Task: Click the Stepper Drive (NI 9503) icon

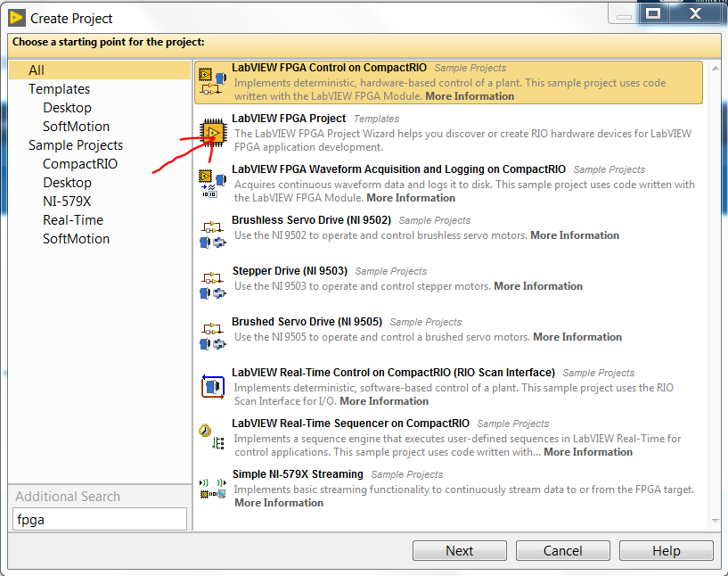Action: [x=213, y=284]
